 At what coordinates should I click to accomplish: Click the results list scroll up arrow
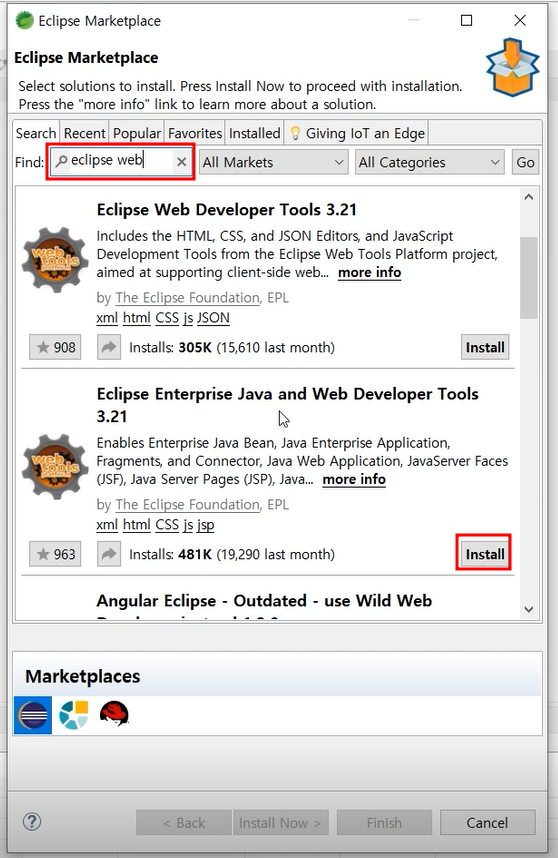[528, 197]
